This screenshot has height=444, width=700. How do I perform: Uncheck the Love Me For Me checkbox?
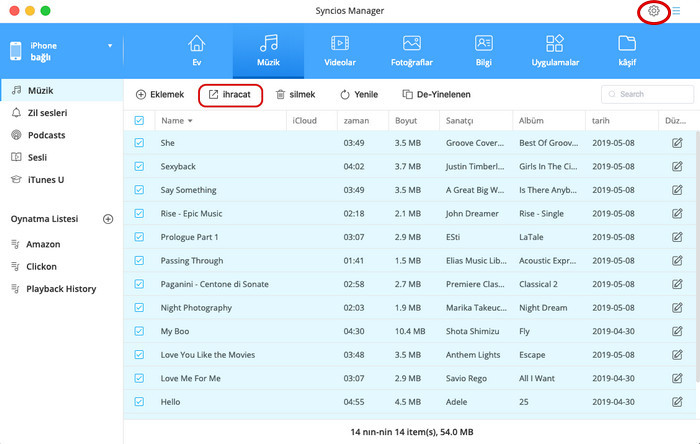click(x=139, y=378)
